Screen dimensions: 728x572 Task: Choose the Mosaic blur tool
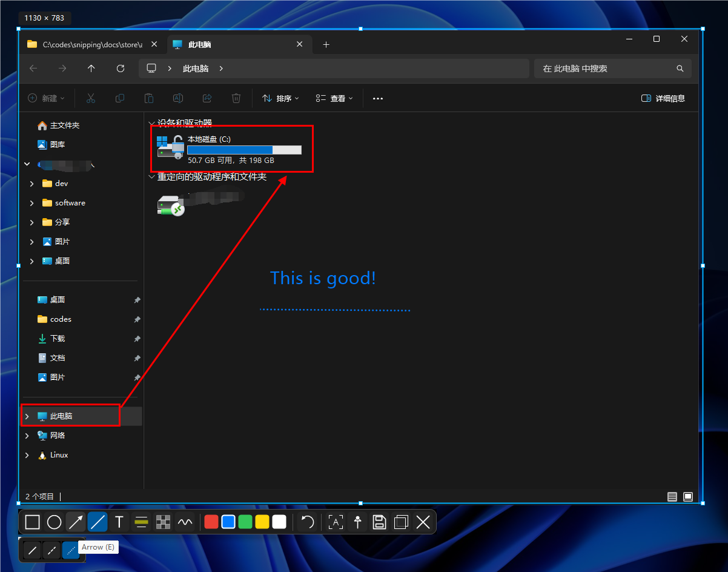pyautogui.click(x=163, y=522)
